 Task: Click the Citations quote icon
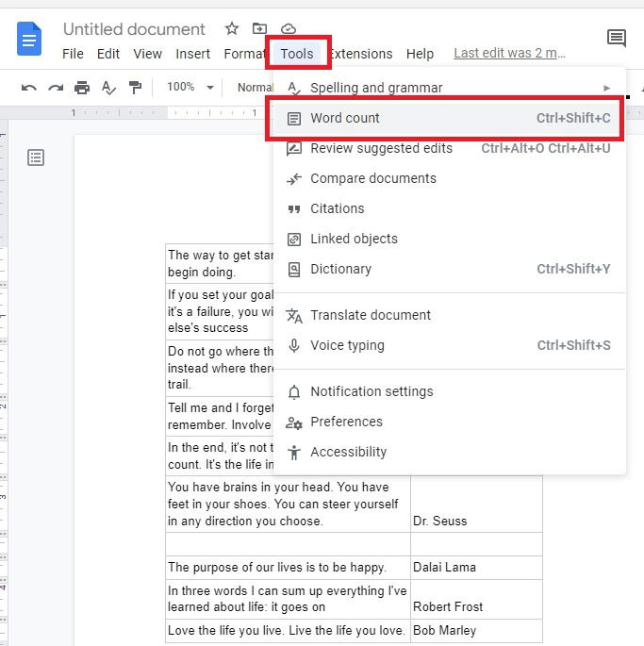pyautogui.click(x=294, y=209)
